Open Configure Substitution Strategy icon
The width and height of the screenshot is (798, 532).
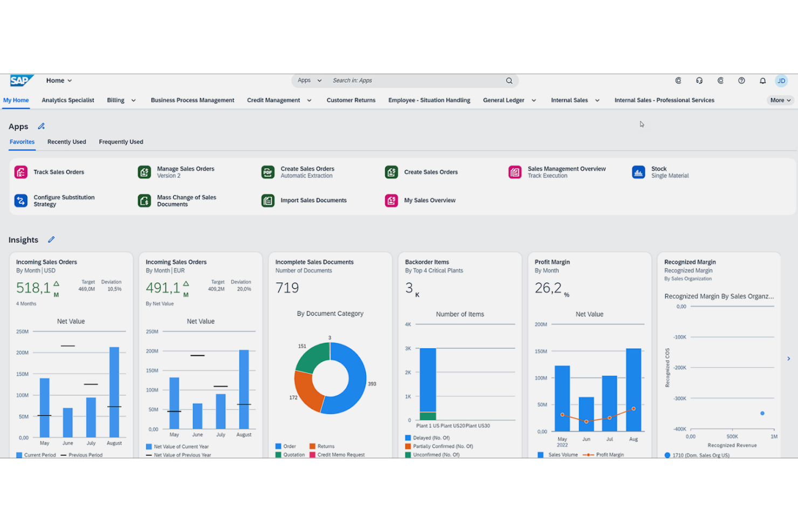(21, 201)
